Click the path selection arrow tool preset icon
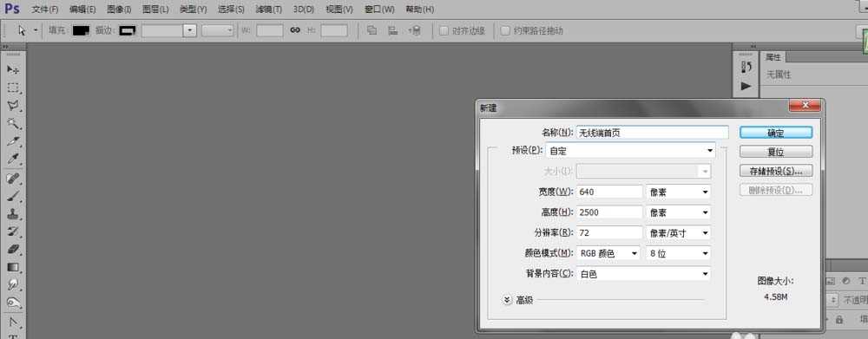Image resolution: width=868 pixels, height=339 pixels. (x=22, y=30)
